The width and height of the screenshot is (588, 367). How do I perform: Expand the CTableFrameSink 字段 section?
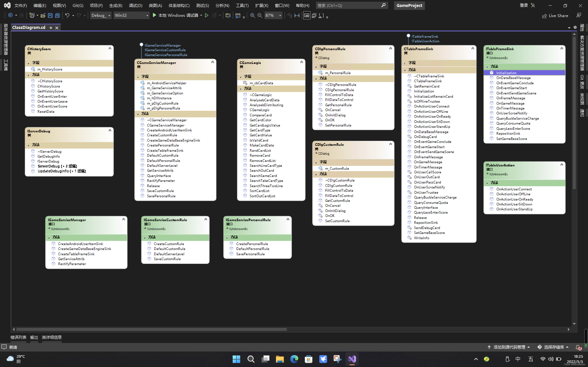pos(405,63)
